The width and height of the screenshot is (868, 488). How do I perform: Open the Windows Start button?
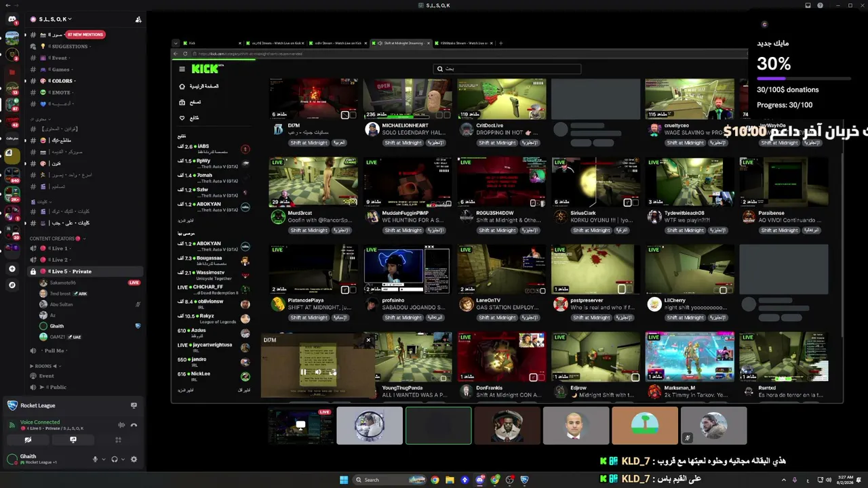point(344,480)
